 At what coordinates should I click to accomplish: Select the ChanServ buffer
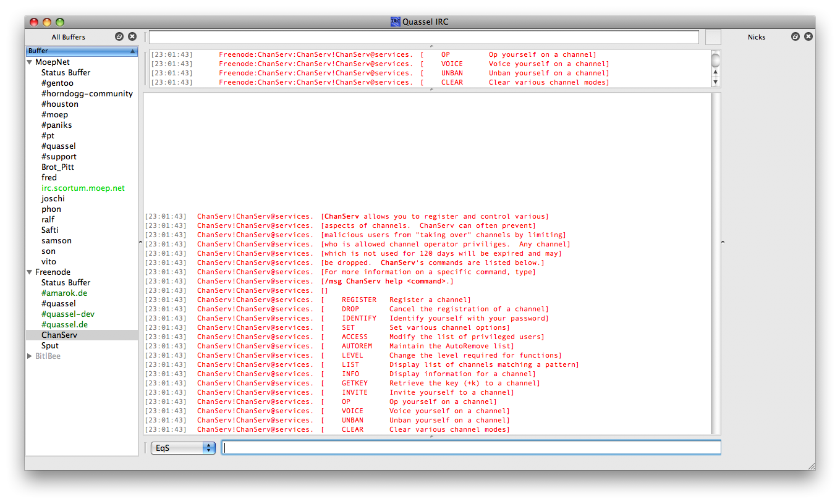pos(82,335)
